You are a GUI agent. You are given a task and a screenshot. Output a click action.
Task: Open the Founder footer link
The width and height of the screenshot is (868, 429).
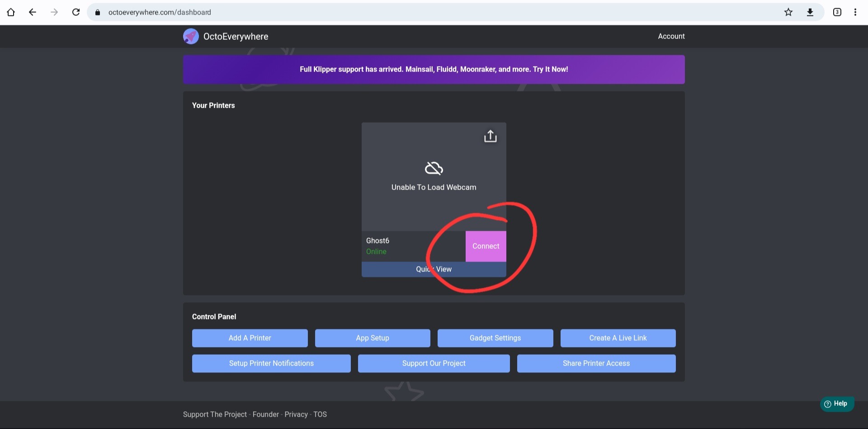click(x=266, y=415)
